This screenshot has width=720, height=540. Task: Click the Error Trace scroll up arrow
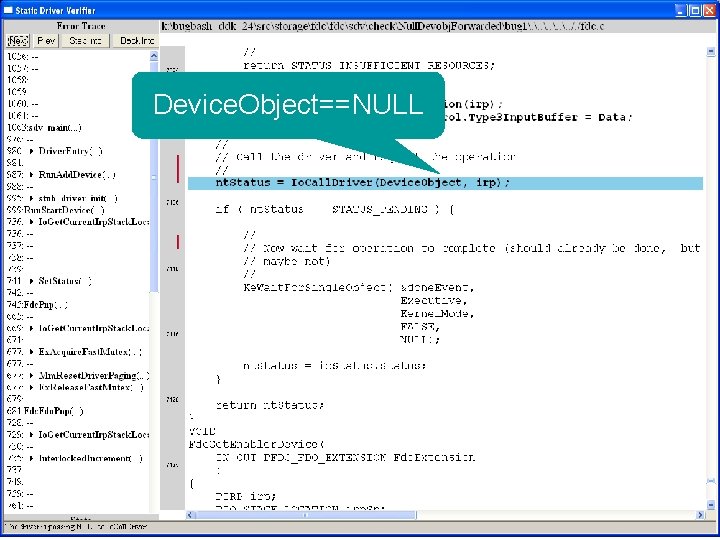154,56
